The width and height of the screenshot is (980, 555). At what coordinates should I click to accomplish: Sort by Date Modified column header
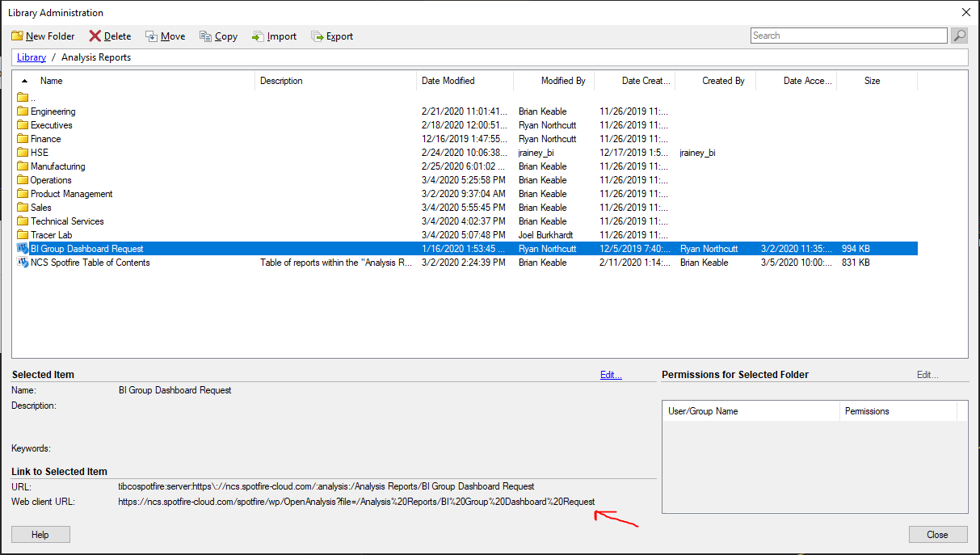[x=448, y=81]
